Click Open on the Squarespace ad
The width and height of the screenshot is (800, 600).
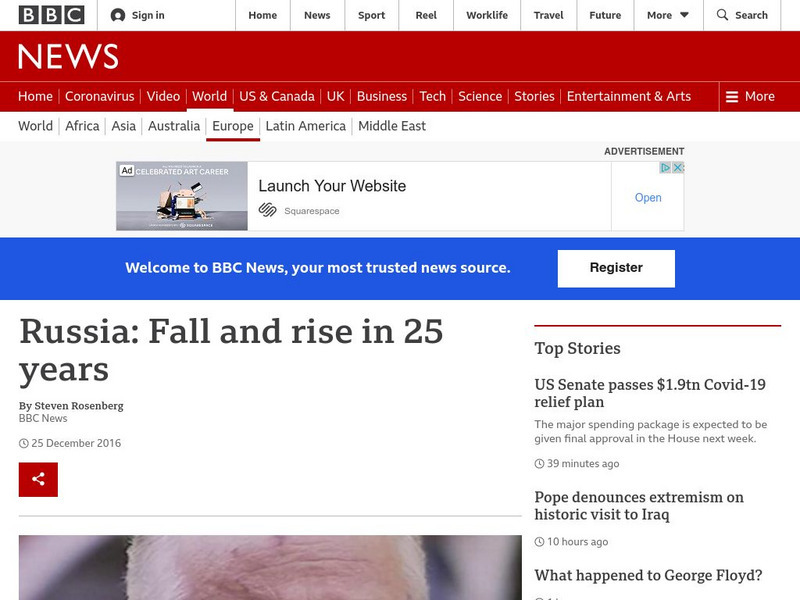[x=648, y=198]
